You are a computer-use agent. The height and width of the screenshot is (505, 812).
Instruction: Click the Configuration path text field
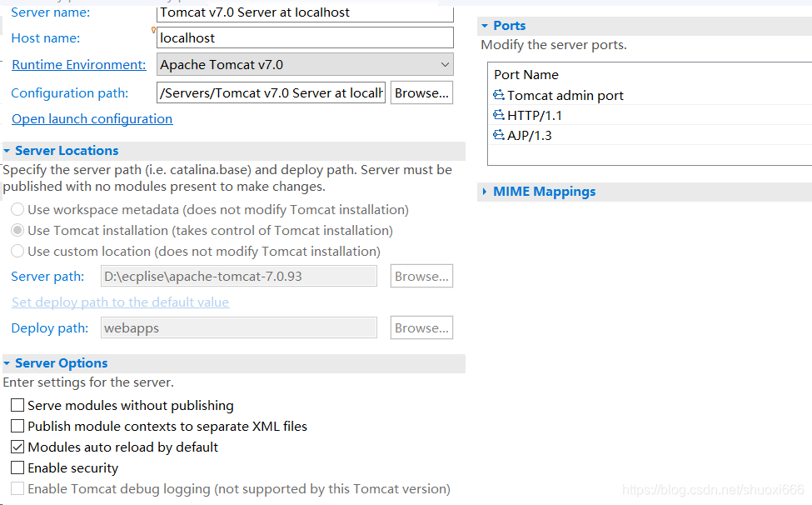(271, 92)
